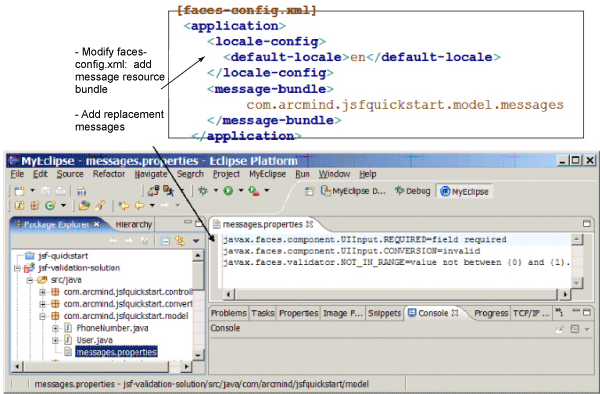Click the Back navigation yellow arrow
Viewport: 600px width, 394px height.
pos(139,206)
